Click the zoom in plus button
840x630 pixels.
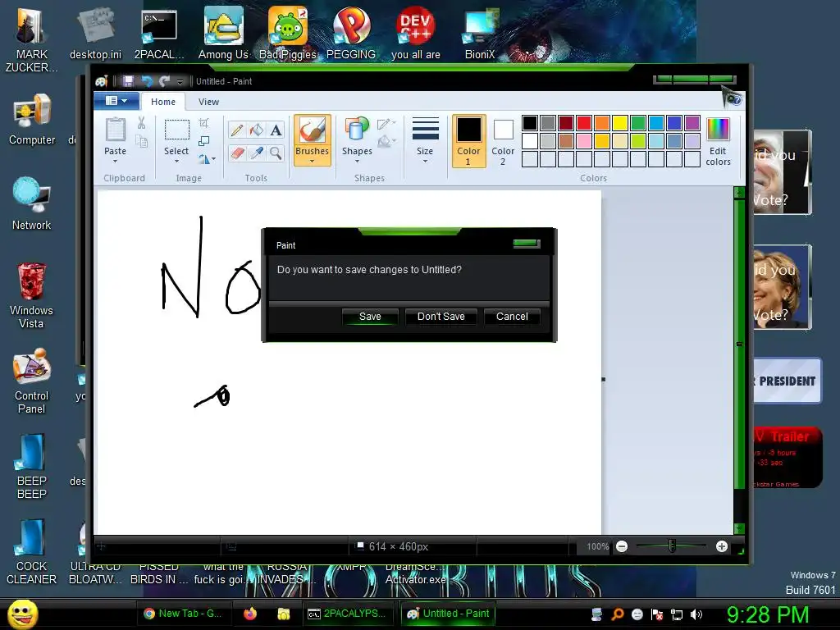tap(722, 546)
